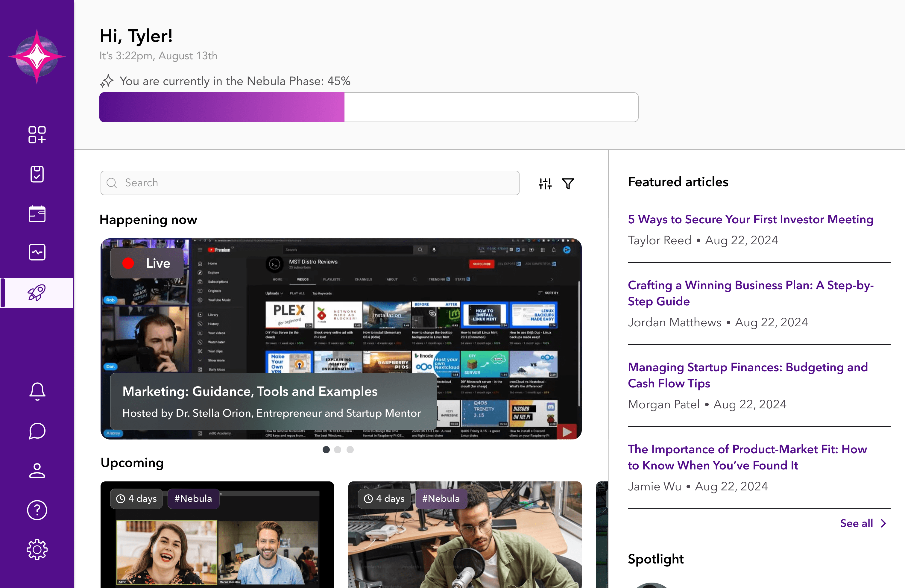The width and height of the screenshot is (905, 588).
Task: Click the Nebula Phase progress bar
Action: 368,107
